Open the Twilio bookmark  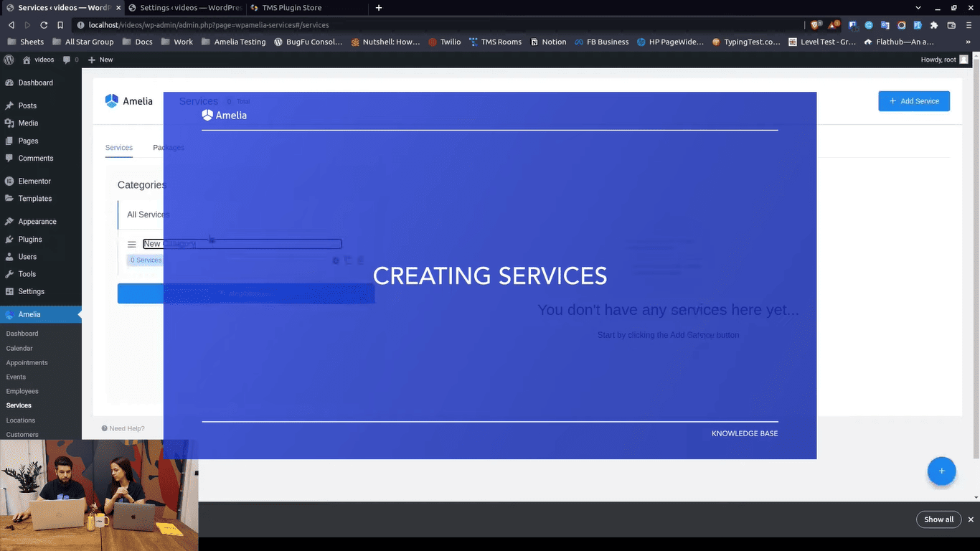click(x=445, y=42)
